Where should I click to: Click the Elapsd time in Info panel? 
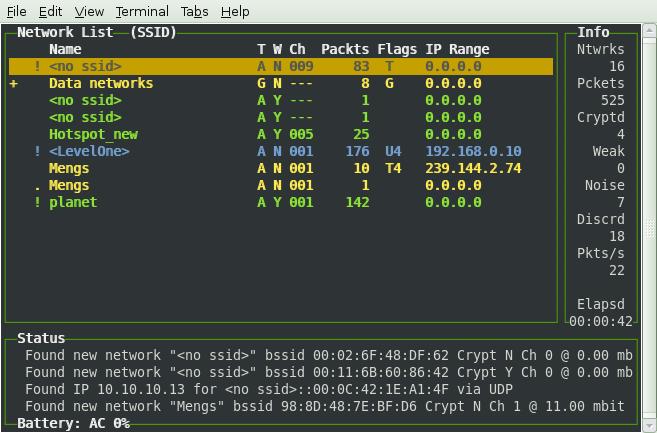[x=601, y=322]
